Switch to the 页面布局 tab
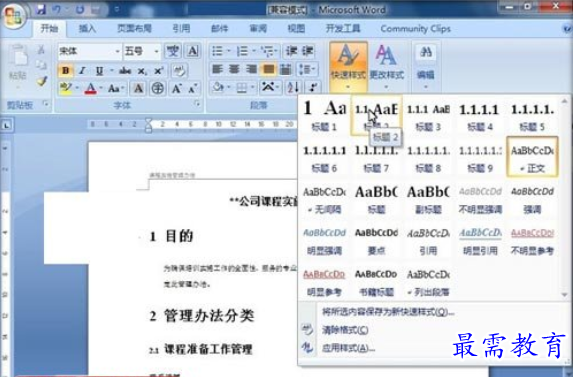Screen dimensions: 574x377 click(x=134, y=29)
